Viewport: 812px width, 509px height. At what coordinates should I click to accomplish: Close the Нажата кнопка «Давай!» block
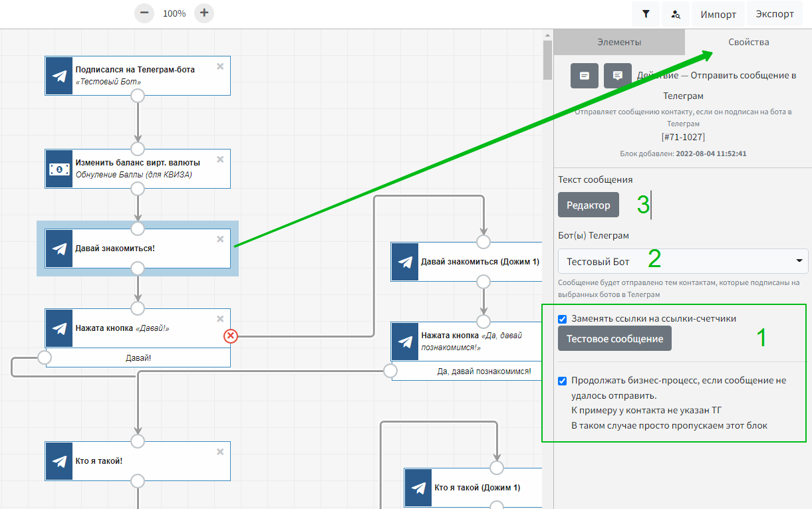coord(220,319)
